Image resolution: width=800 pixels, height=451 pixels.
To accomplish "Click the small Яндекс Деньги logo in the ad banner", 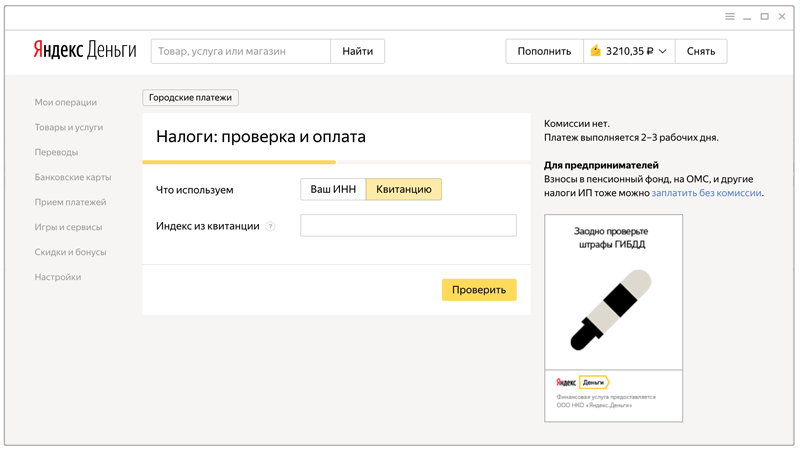I will tap(583, 382).
